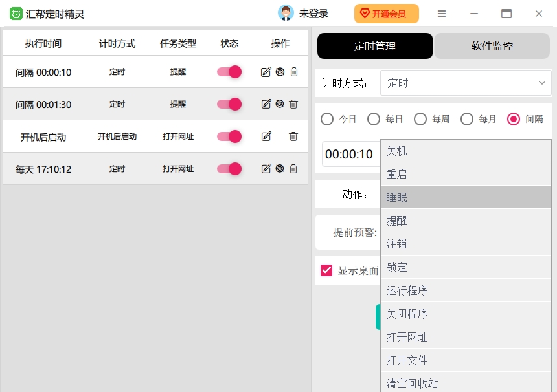Select the 间隔 00:01:30 cell
This screenshot has height=392, width=557.
pos(43,105)
